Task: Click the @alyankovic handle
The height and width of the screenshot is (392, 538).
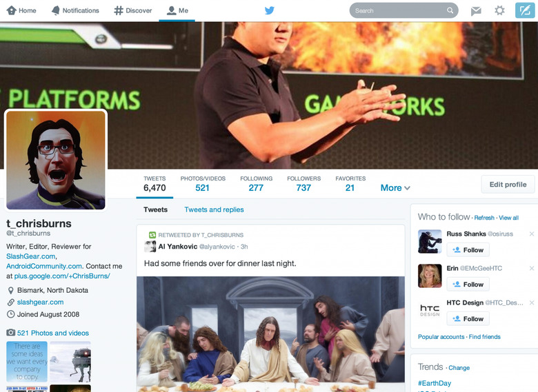Action: click(217, 247)
